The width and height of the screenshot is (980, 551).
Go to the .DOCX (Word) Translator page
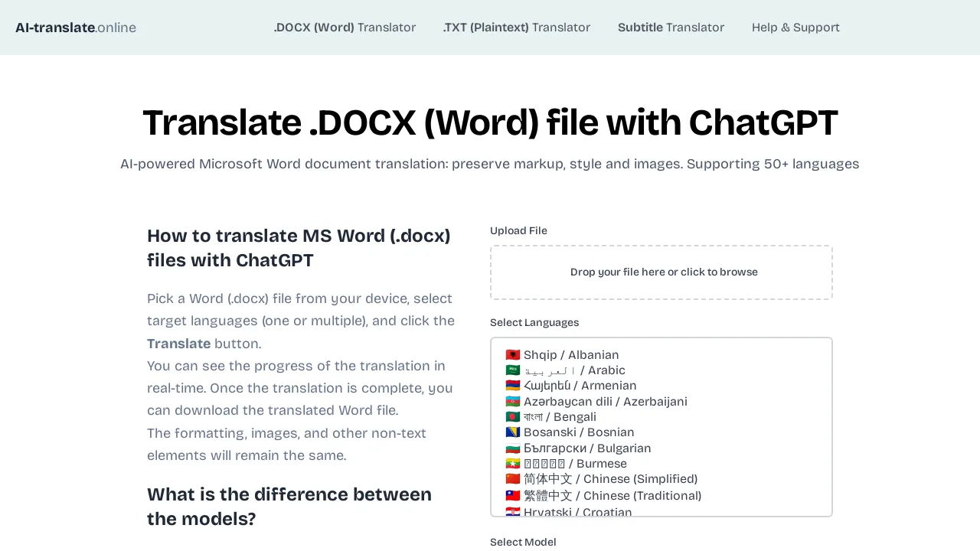click(345, 28)
